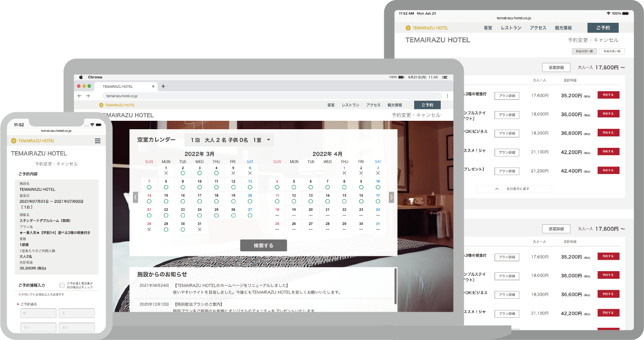Click the laptop browser forward arrow
The image size is (644, 340).
(88, 96)
